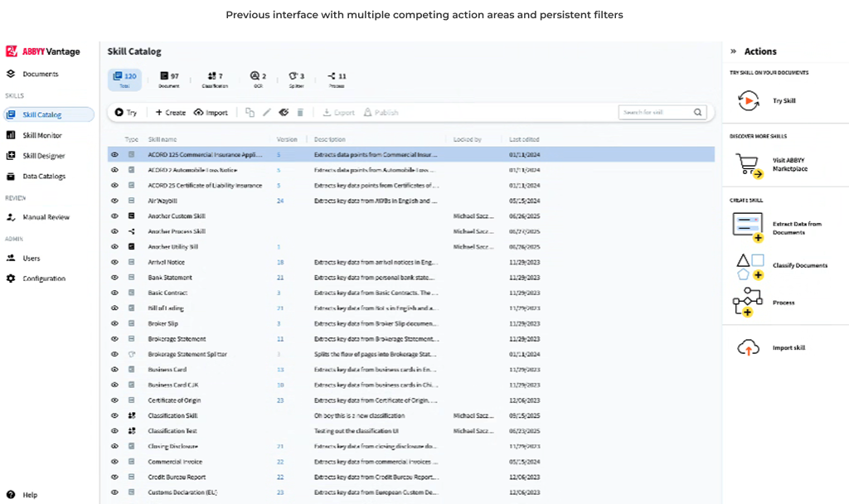Collapse the Actions panel with double chevron
The height and width of the screenshot is (504, 849).
point(733,51)
